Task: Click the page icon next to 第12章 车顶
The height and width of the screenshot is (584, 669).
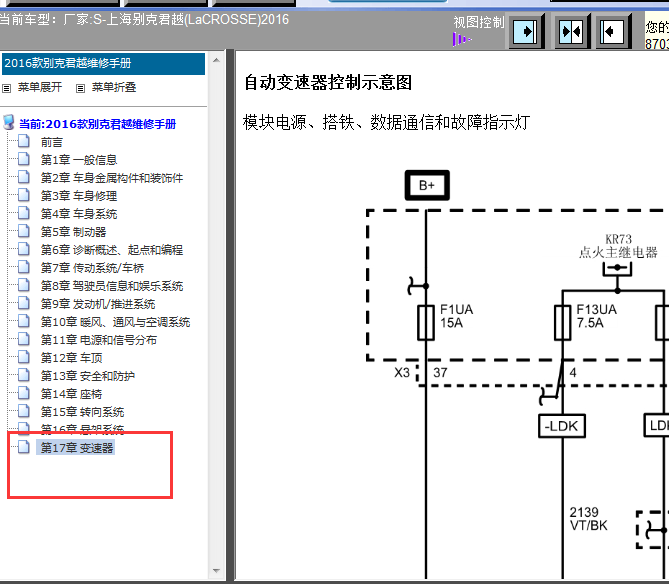Action: [x=23, y=357]
